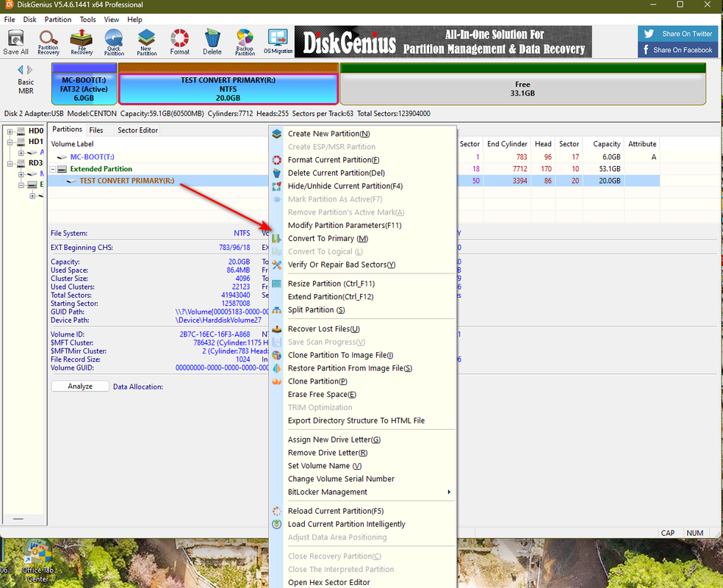Collapse the RD3 disk tree node
The width and height of the screenshot is (723, 588).
[x=10, y=163]
